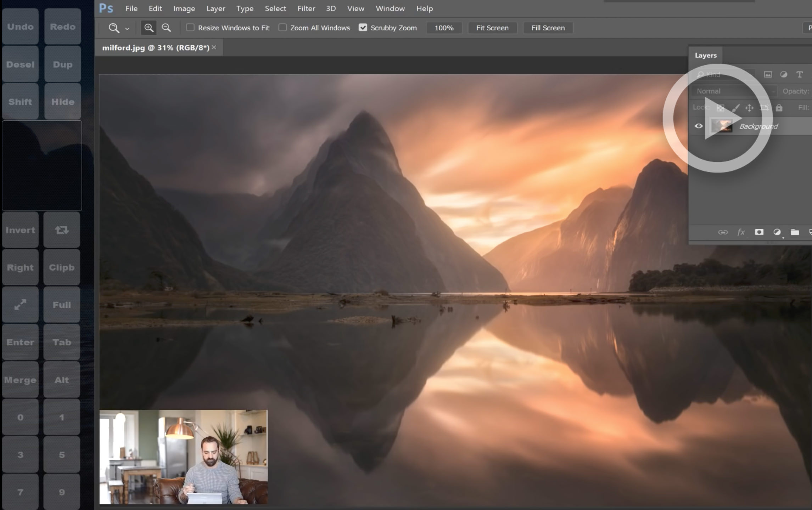Screen dimensions: 812x510
Task: Click the webcam video thumbnail of presenter
Action: pos(184,457)
